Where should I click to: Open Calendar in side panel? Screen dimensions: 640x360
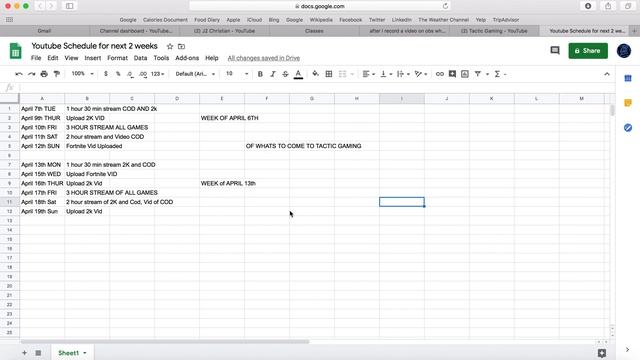click(628, 78)
